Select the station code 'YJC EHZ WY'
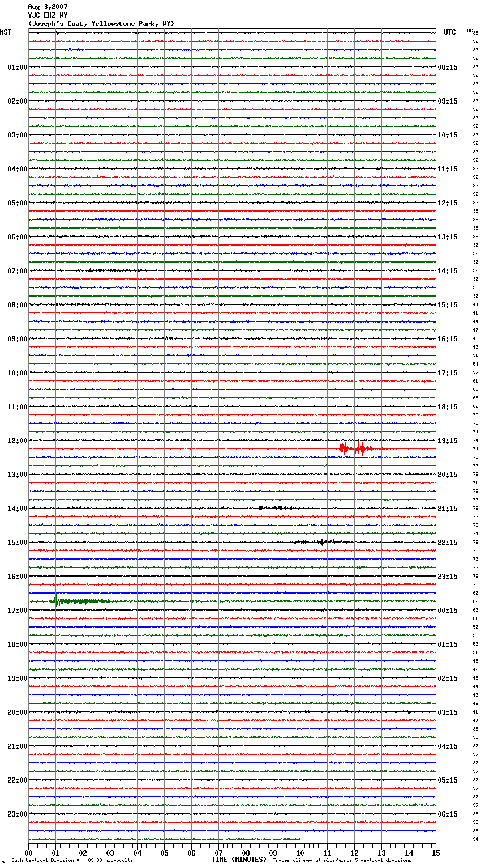This screenshot has height=868, width=481. (x=48, y=15)
